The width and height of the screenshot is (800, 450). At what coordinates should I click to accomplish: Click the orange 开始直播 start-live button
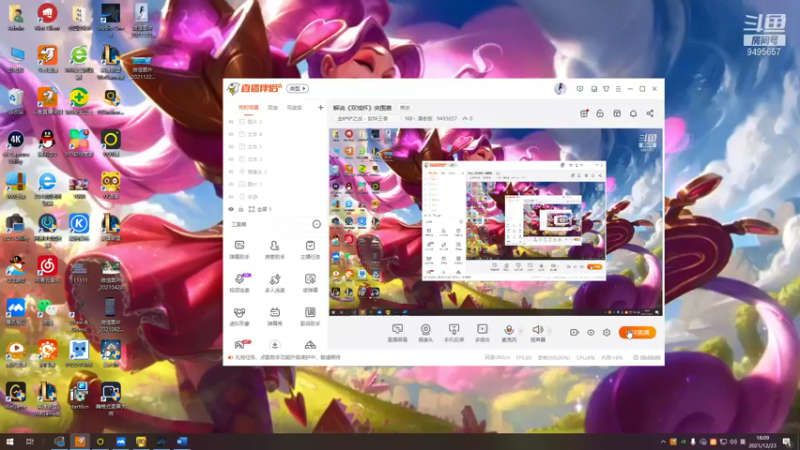click(x=637, y=333)
